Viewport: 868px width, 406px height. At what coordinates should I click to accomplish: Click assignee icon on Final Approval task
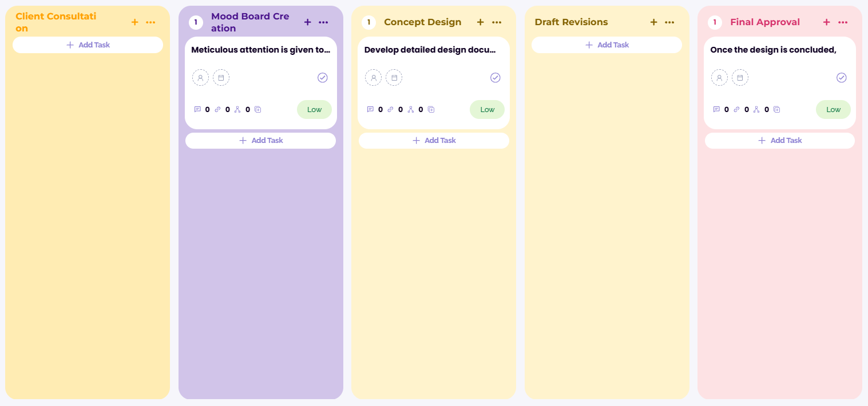click(x=719, y=78)
